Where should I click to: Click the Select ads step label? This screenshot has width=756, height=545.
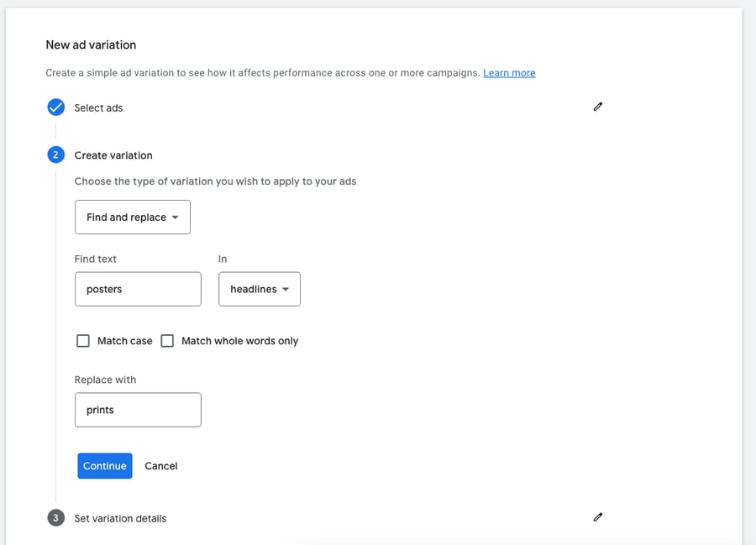(97, 107)
